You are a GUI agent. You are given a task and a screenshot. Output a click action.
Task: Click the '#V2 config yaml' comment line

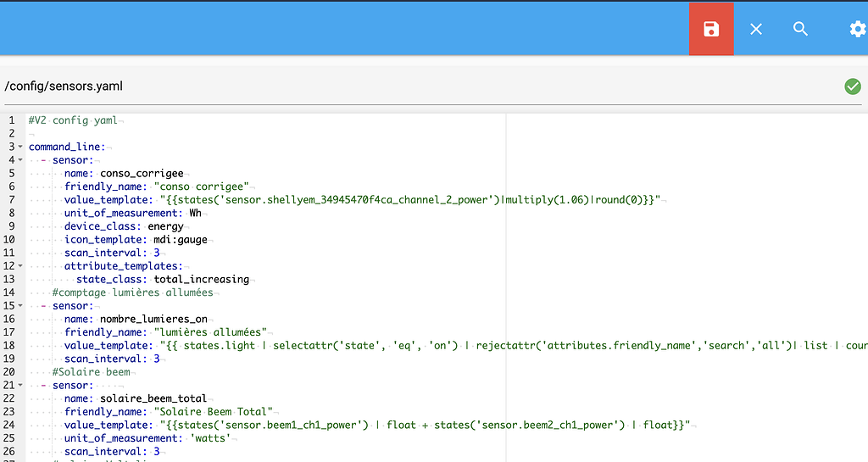pos(73,120)
